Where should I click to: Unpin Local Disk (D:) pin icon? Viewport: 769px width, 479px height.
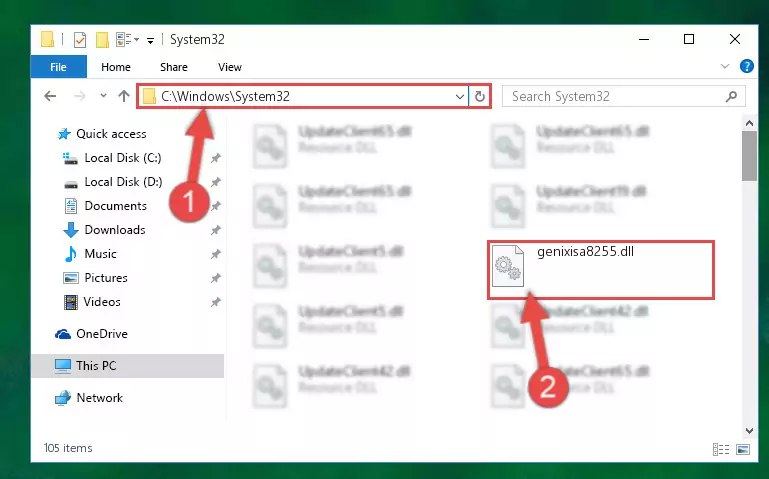pyautogui.click(x=215, y=182)
